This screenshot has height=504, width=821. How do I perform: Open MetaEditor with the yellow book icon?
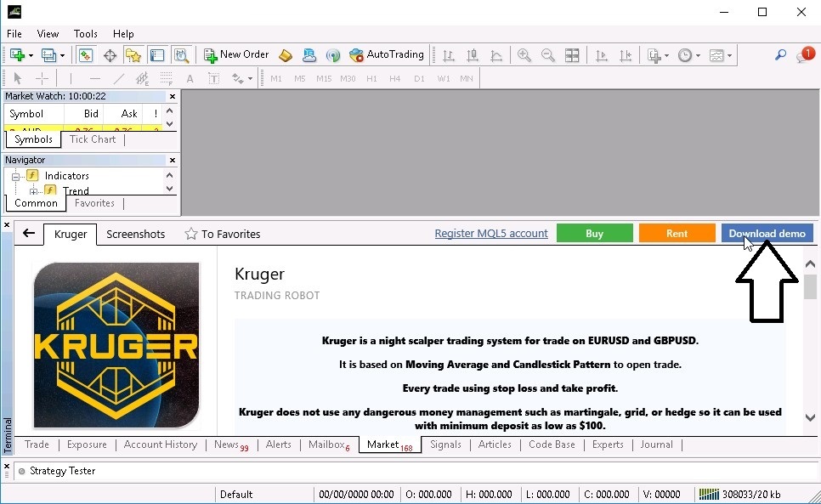click(286, 55)
